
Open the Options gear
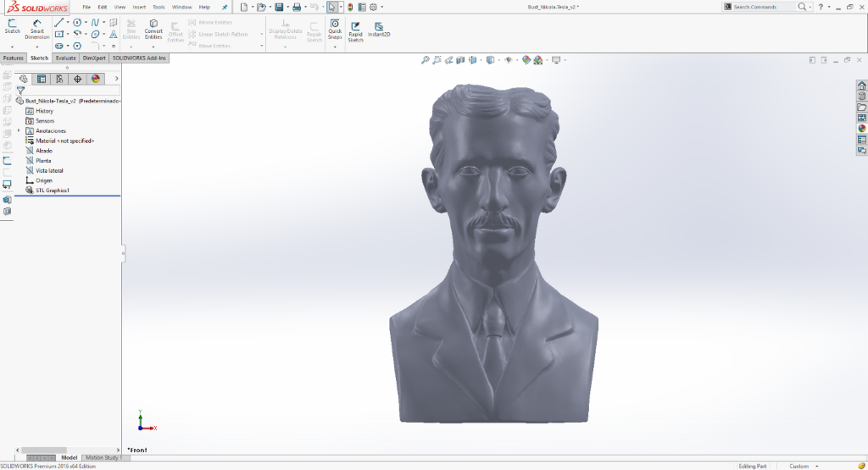point(373,7)
